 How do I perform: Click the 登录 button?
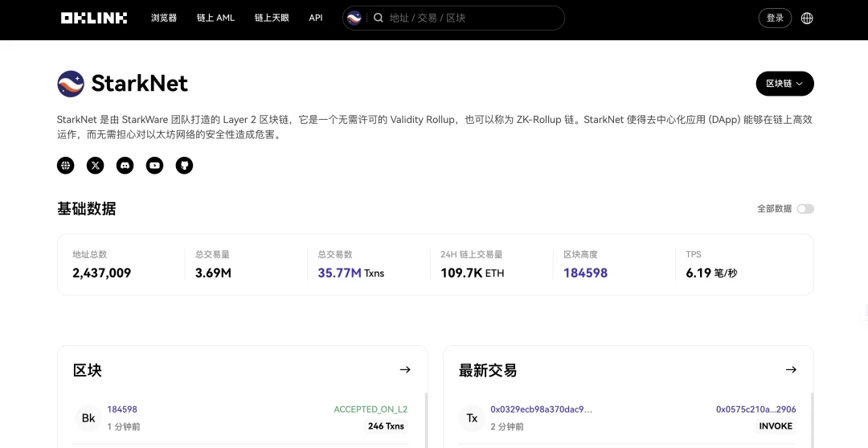pos(775,18)
